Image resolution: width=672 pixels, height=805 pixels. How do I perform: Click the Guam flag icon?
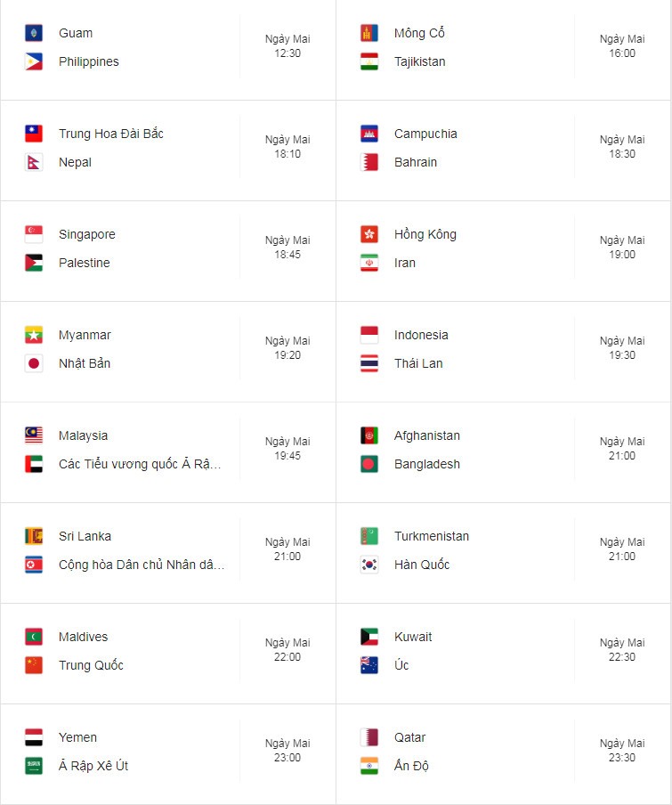(34, 33)
